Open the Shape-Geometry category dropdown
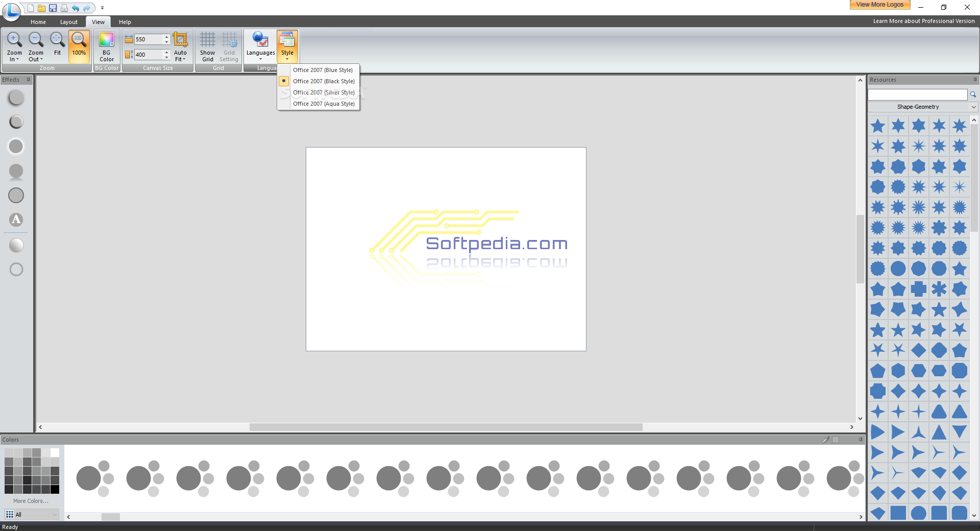The height and width of the screenshot is (531, 980). (x=923, y=107)
